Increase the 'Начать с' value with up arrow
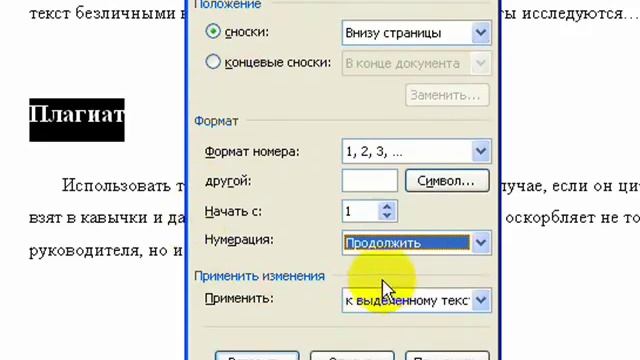Image resolution: width=640 pixels, height=360 pixels. pos(387,206)
